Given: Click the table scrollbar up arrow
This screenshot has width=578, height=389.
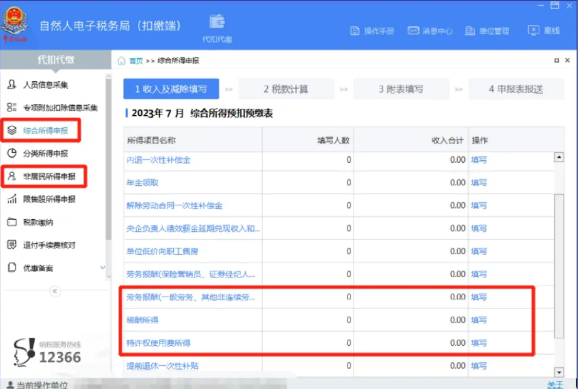Looking at the screenshot, I should (559, 157).
